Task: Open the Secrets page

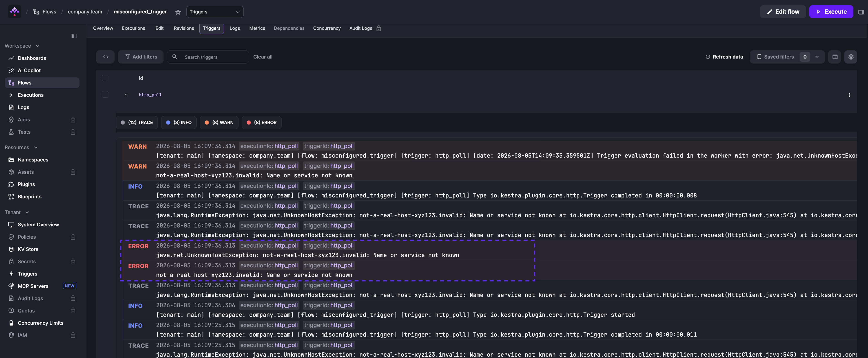Action: pos(42,261)
